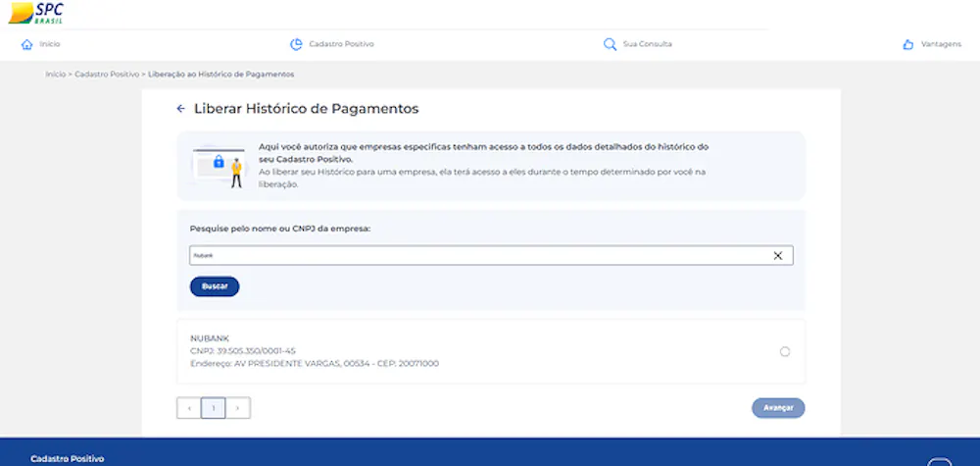This screenshot has height=466, width=980.
Task: Click the pie chart Cadastro Positivo icon
Action: point(296,44)
